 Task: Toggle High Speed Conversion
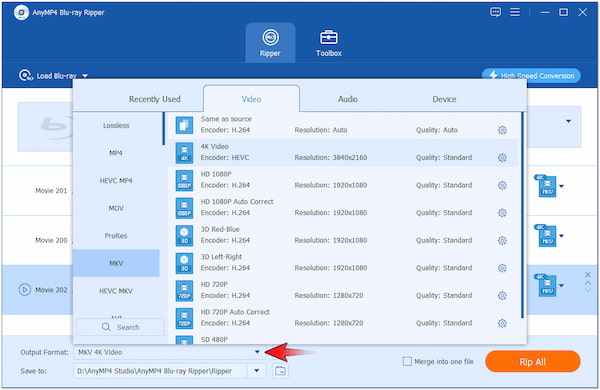(531, 75)
